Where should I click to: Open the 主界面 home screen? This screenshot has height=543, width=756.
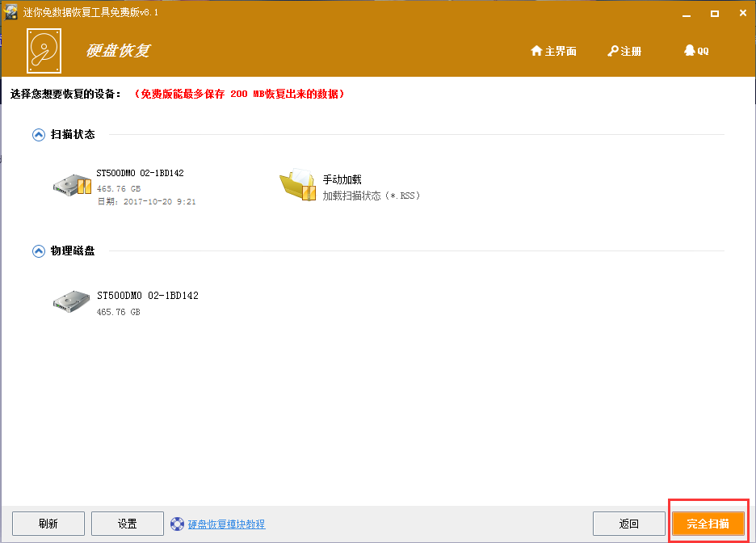[553, 50]
